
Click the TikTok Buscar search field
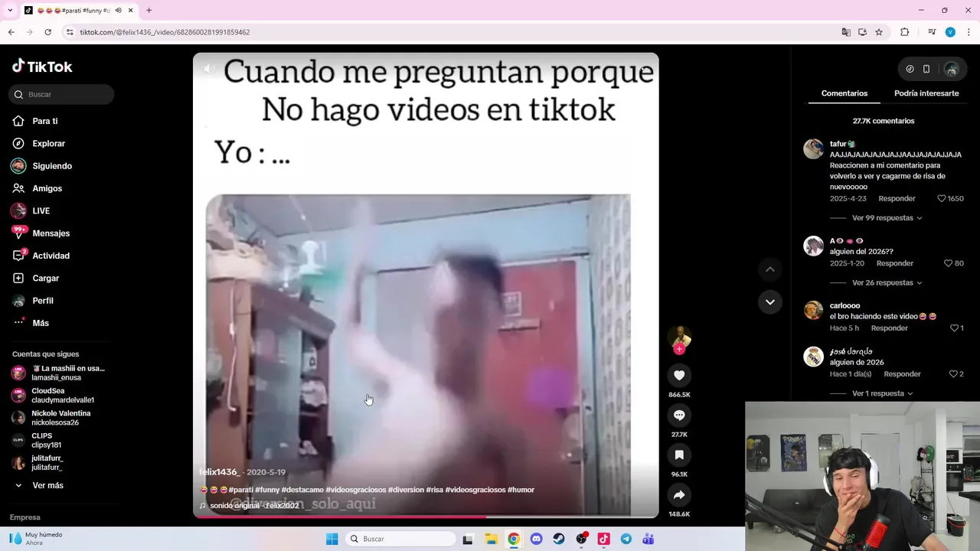tap(63, 94)
